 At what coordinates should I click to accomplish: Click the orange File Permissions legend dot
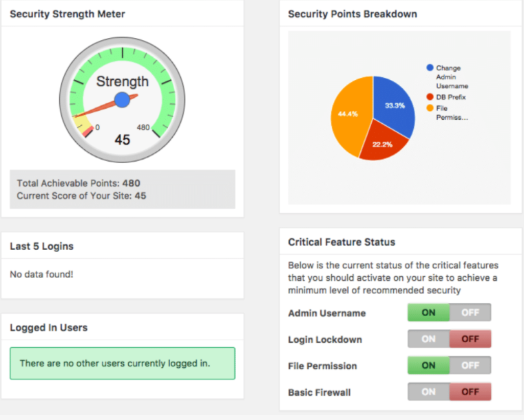click(x=430, y=107)
